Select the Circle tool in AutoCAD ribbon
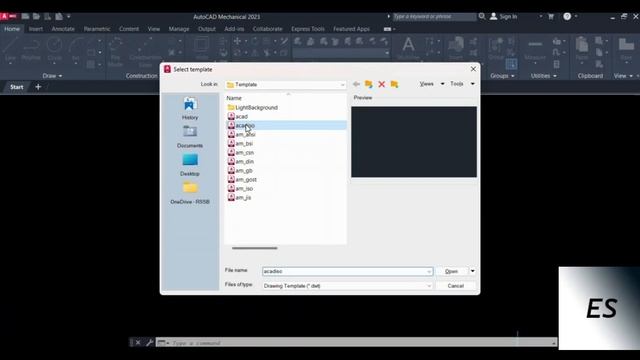Screen dimensions: 640x360 point(54,49)
